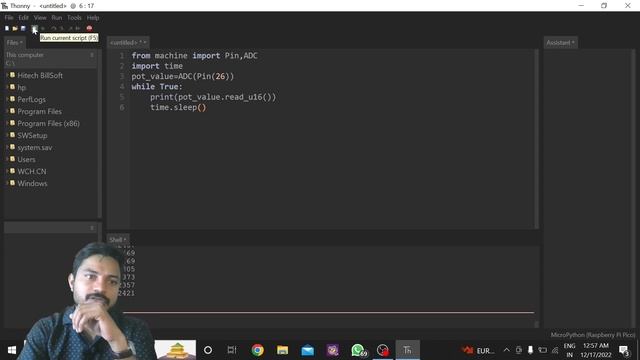This screenshot has width=640, height=360.
Task: Place cursor in time.sleep() line
Action: pyautogui.click(x=178, y=107)
